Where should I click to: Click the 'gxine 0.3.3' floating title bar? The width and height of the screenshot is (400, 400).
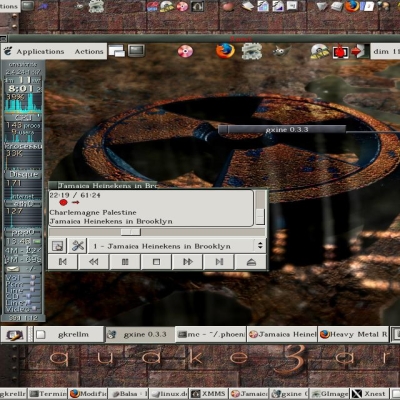pos(282,130)
